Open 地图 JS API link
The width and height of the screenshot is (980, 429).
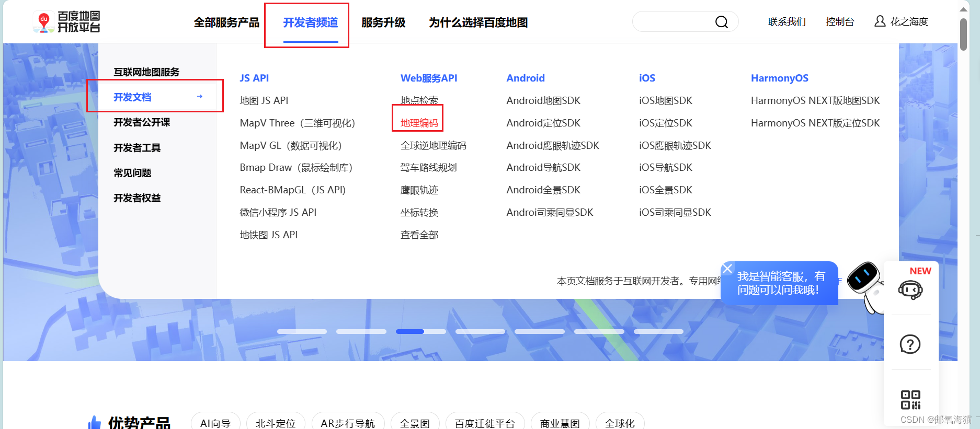click(264, 100)
